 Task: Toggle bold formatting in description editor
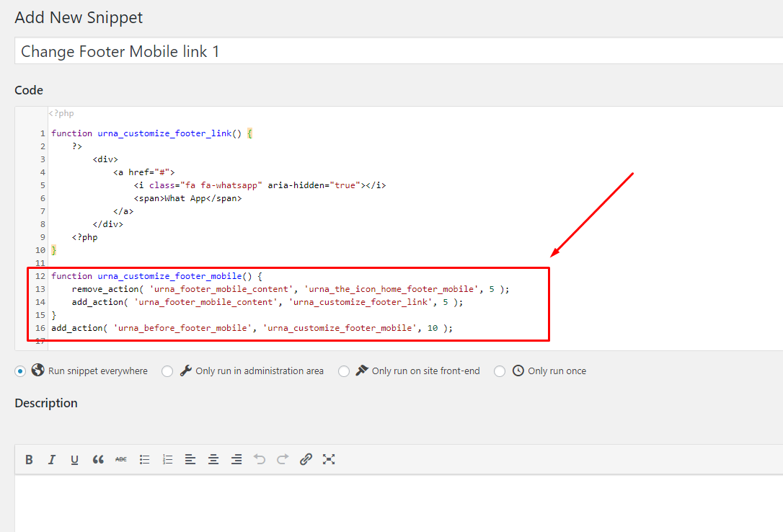(x=29, y=460)
